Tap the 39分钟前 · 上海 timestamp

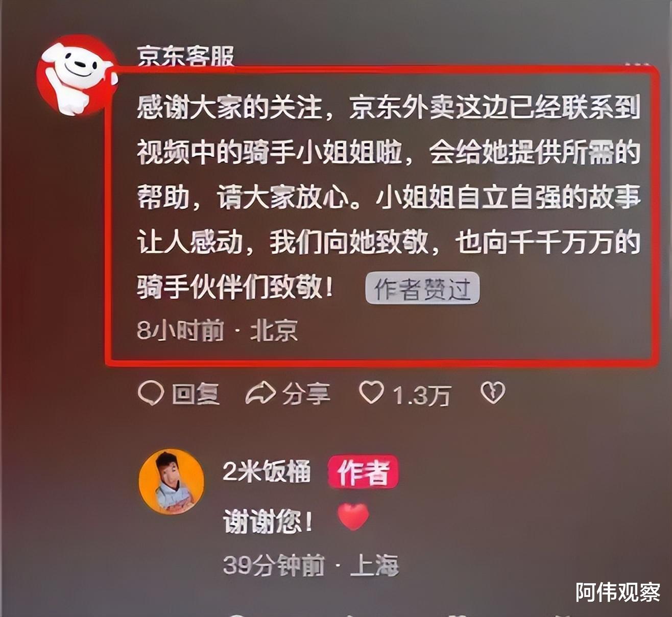coord(311,566)
